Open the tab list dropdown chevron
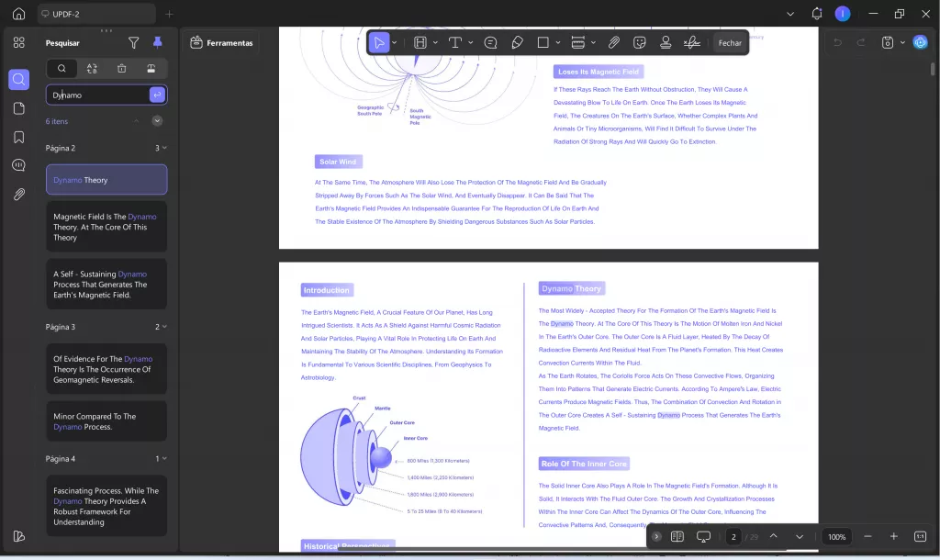Viewport: 940px width, 560px height. [x=790, y=14]
